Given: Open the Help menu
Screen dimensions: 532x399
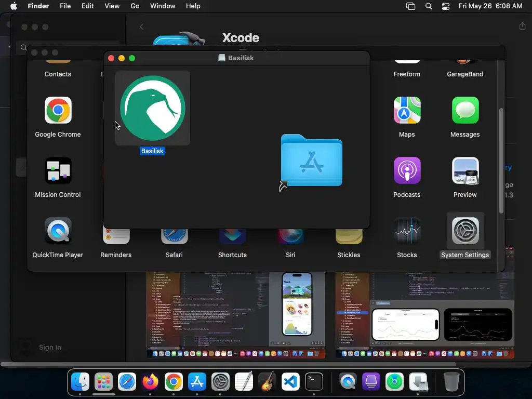Looking at the screenshot, I should (x=193, y=6).
